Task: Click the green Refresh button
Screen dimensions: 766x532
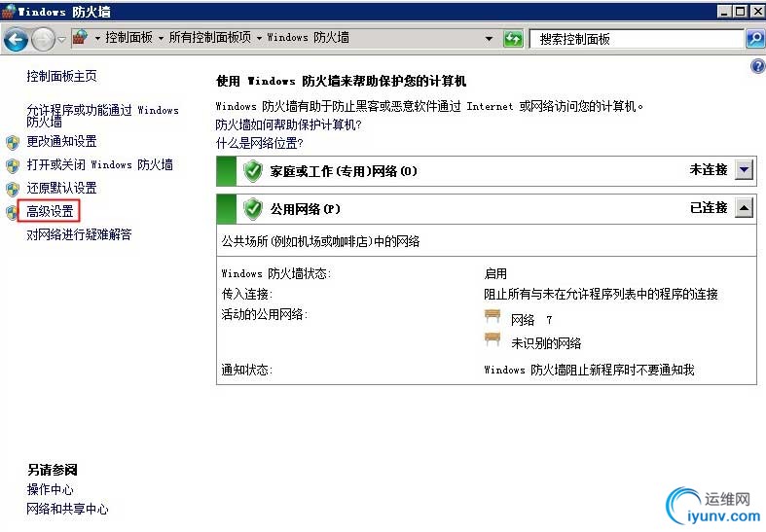Action: (513, 39)
